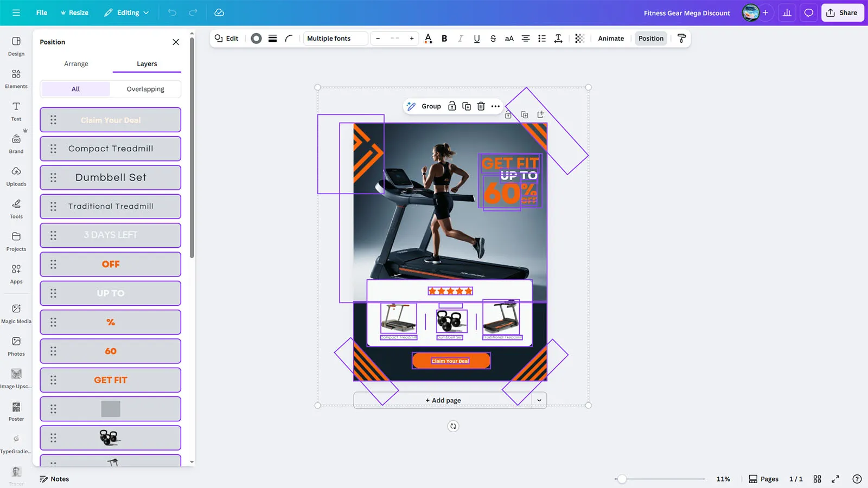
Task: Click the text color icon
Action: (x=428, y=38)
